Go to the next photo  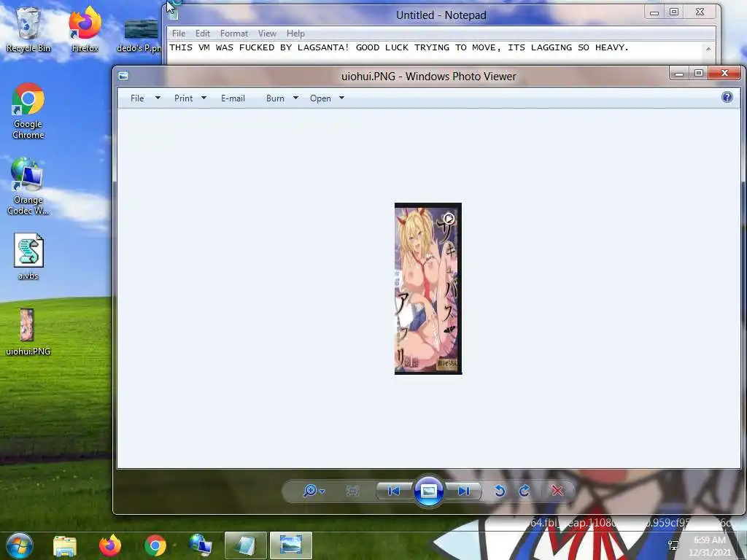(x=463, y=491)
